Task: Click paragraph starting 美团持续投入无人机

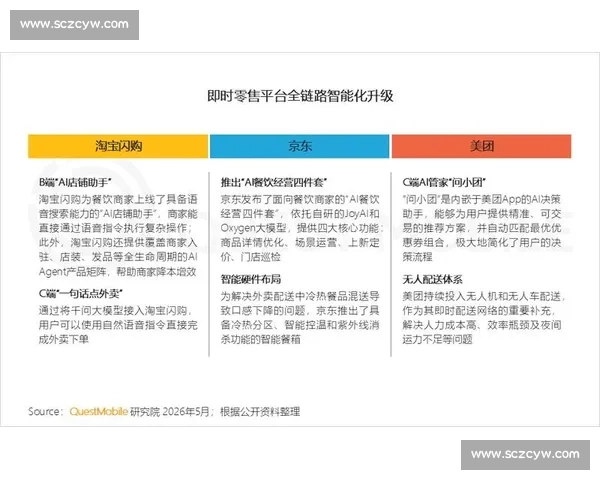Action: click(x=483, y=317)
